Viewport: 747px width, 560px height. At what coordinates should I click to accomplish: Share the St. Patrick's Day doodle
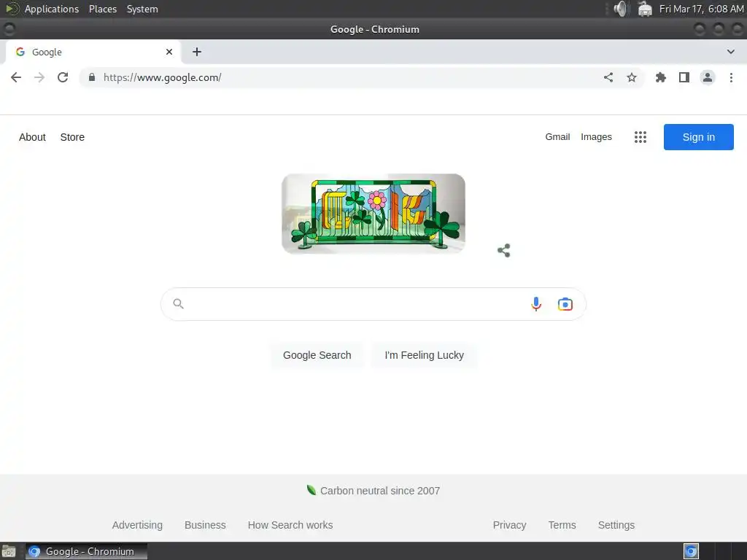coord(504,251)
